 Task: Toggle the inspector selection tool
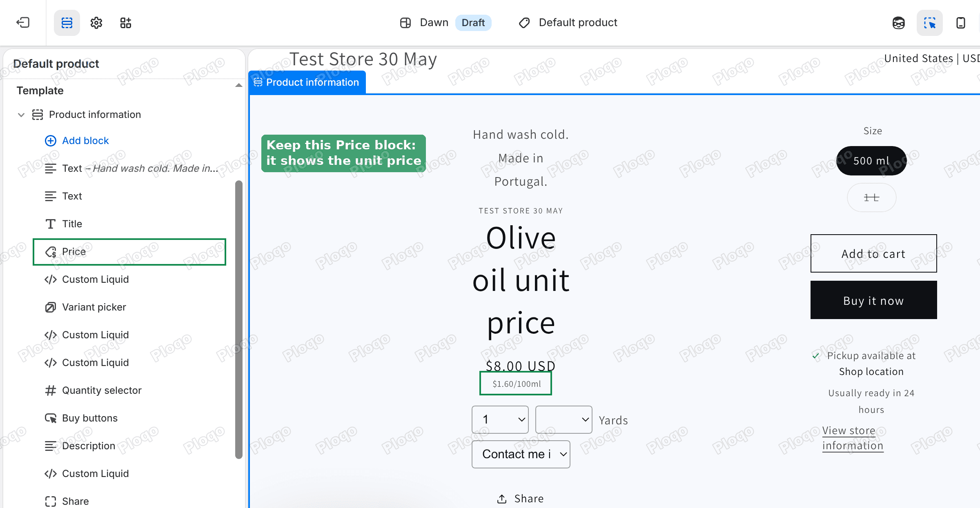pos(930,23)
